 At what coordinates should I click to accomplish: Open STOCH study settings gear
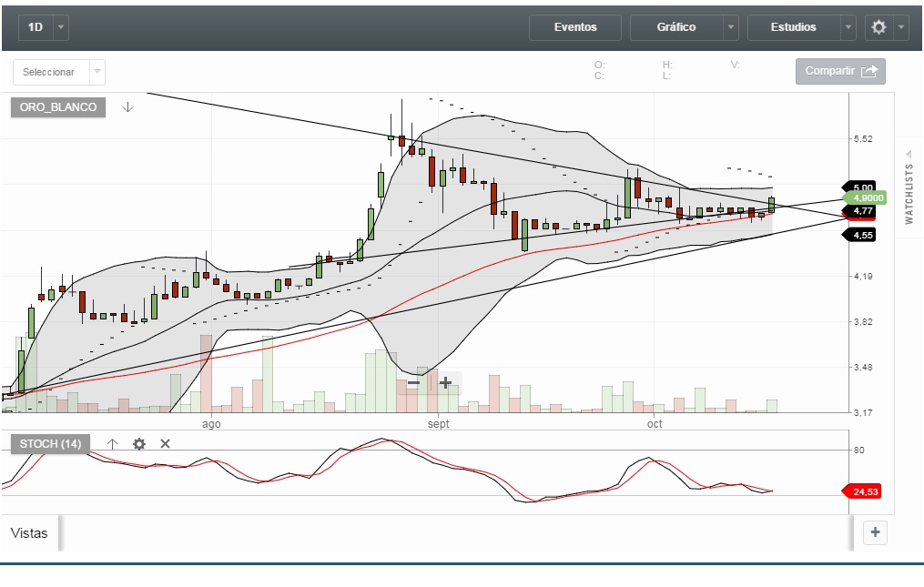click(139, 444)
